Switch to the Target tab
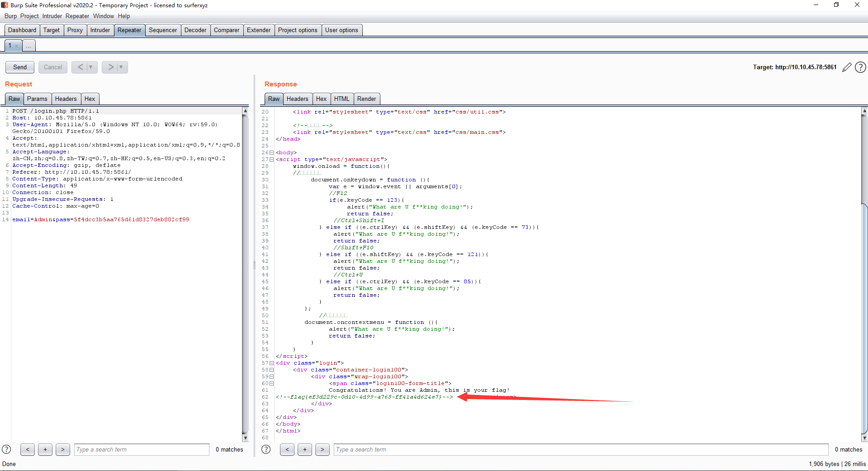868x471 pixels. pyautogui.click(x=52, y=30)
